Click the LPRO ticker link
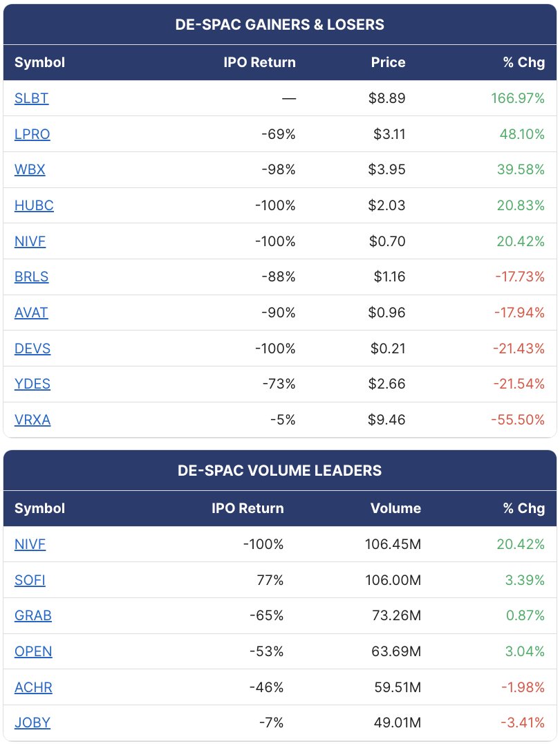Screen dimensions: 560x744 [x=32, y=134]
